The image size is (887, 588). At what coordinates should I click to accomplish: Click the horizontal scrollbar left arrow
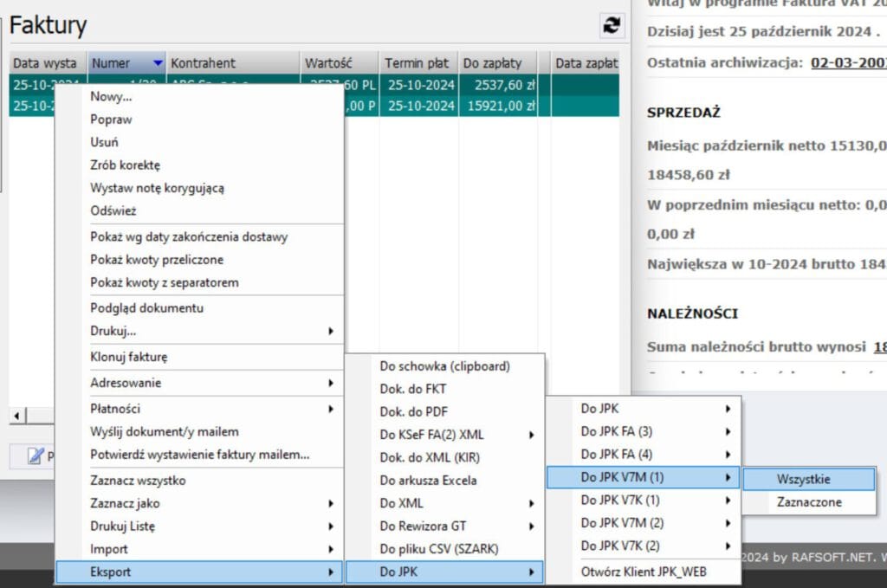click(16, 417)
